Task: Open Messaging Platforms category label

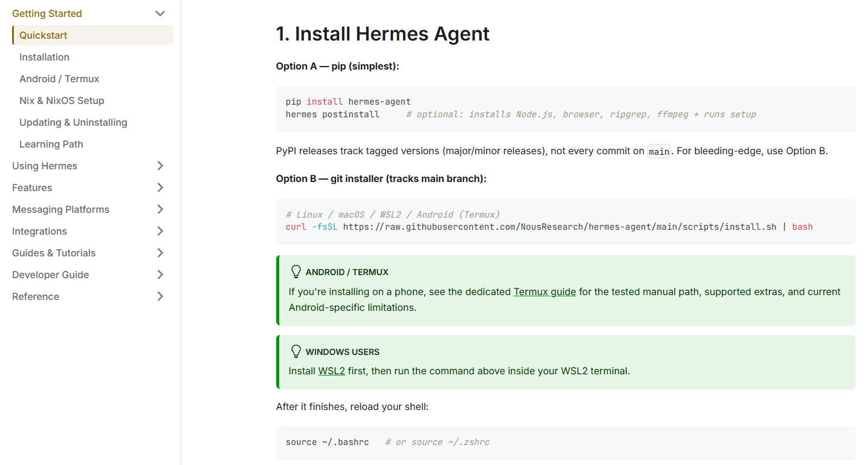Action: (60, 209)
